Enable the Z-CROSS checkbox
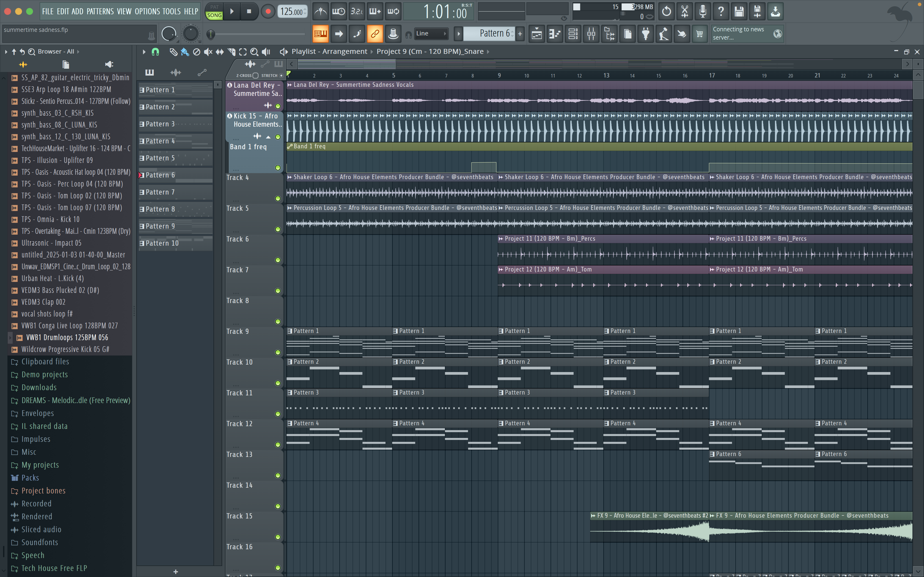 point(255,76)
